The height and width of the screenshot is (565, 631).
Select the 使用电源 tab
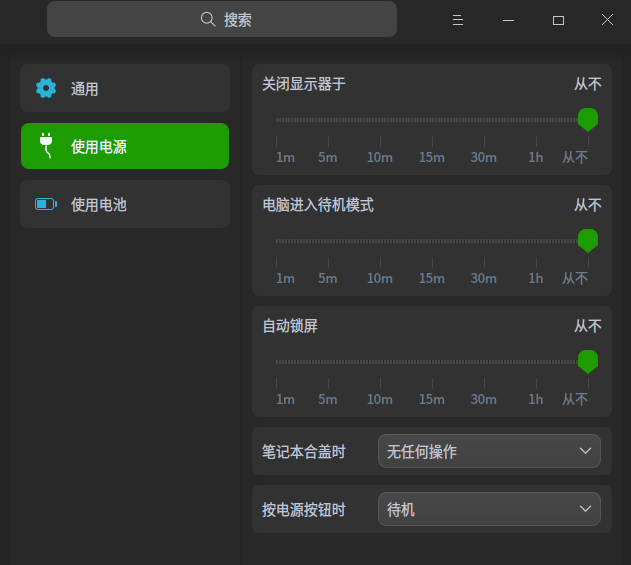tap(125, 146)
